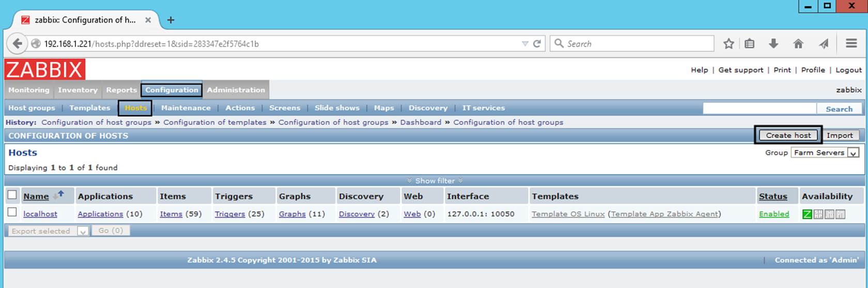Click the IPMI availability icon for localhost
The width and height of the screenshot is (868, 288).
(x=841, y=214)
